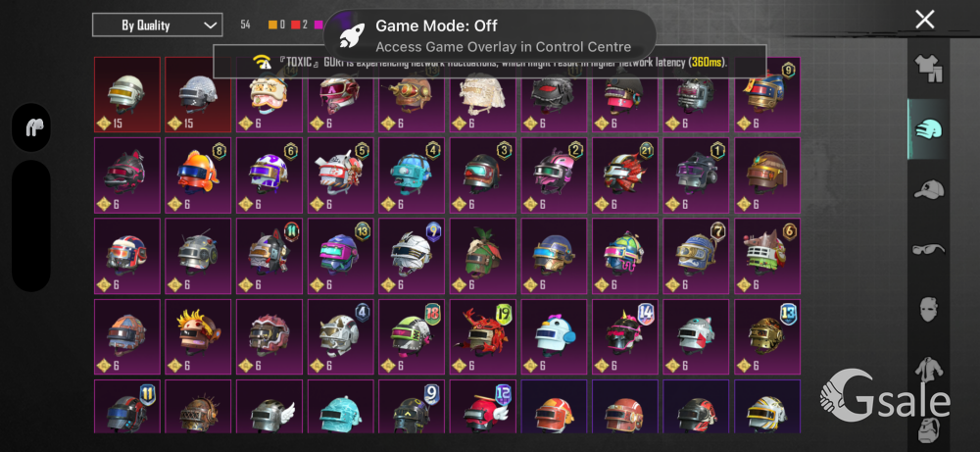This screenshot has width=980, height=452.
Task: Tap the network latency warning banner
Action: [489, 61]
